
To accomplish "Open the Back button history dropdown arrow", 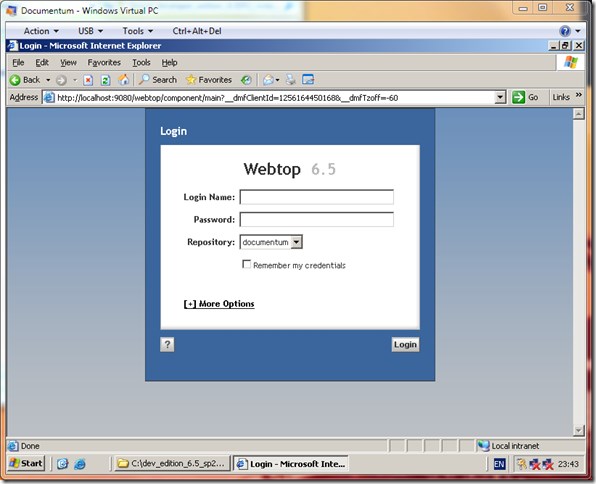I will (x=48, y=80).
